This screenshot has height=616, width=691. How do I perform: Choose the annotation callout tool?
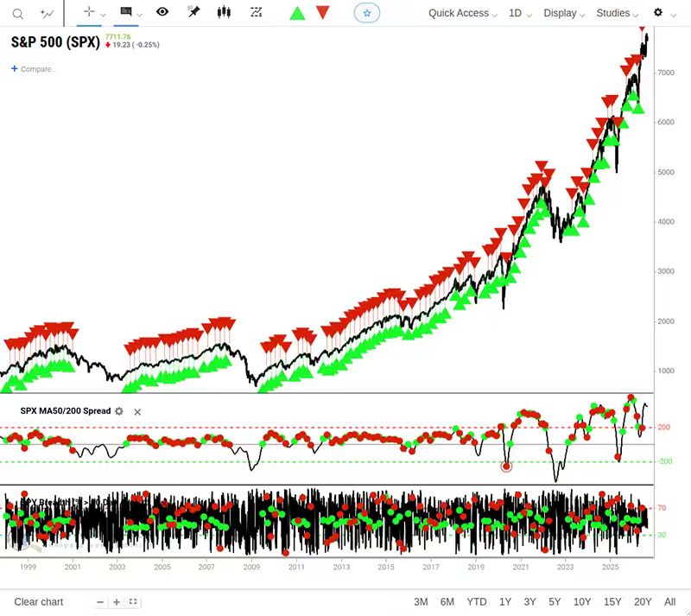click(126, 12)
